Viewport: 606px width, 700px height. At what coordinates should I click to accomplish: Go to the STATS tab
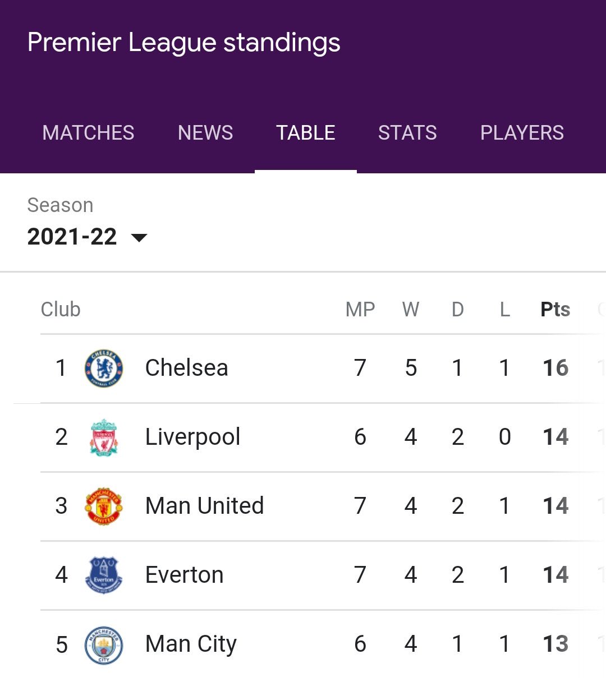pos(407,133)
